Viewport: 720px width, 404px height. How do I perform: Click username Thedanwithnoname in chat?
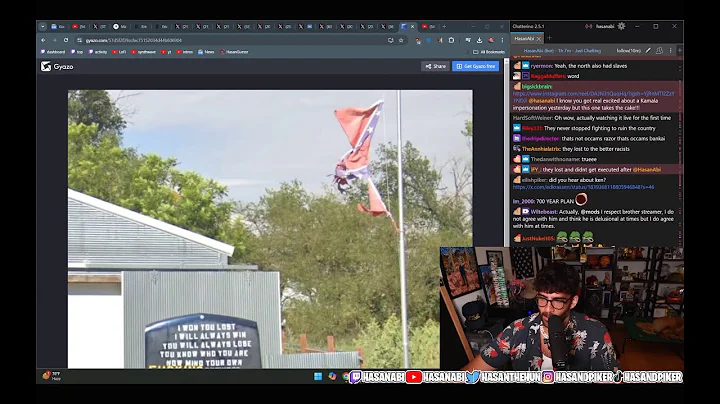point(555,159)
